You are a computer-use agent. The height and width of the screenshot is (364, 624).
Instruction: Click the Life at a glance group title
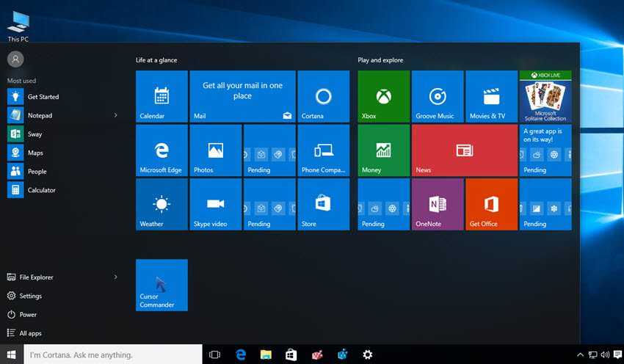pos(156,60)
